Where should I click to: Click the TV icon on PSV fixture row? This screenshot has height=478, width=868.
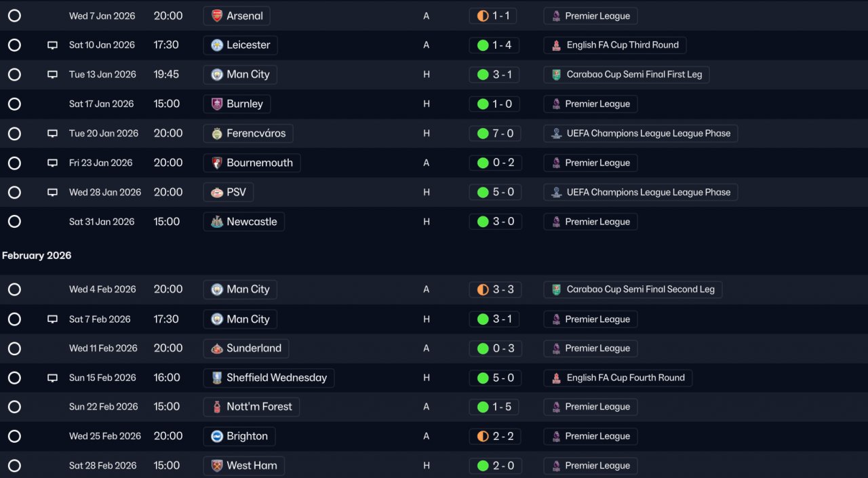pyautogui.click(x=52, y=193)
